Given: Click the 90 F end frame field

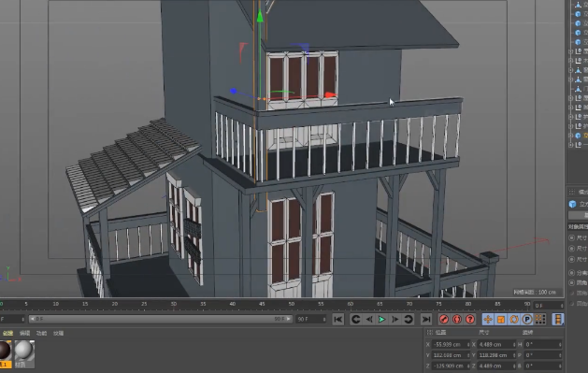Looking at the screenshot, I should (311, 320).
